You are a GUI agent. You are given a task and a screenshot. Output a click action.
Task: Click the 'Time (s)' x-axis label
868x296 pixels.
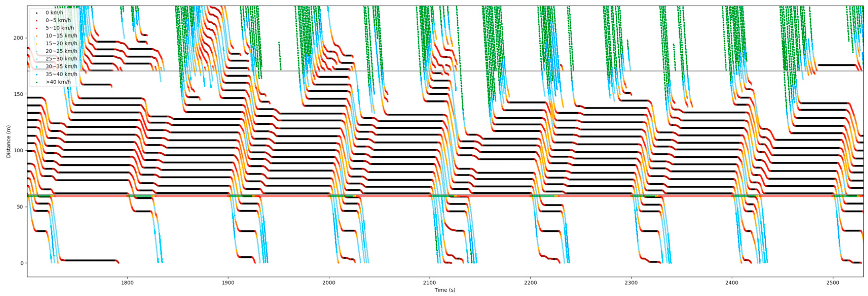[445, 290]
